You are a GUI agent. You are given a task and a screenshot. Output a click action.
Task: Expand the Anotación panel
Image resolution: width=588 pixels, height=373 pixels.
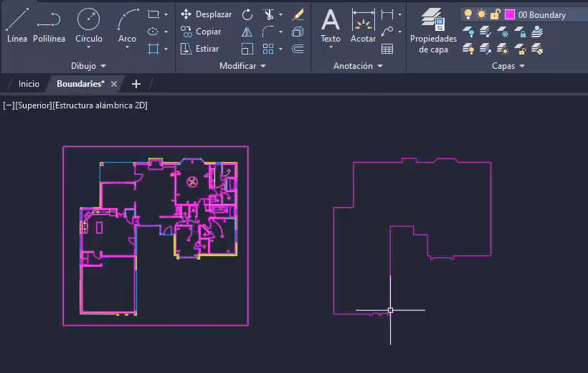click(358, 66)
